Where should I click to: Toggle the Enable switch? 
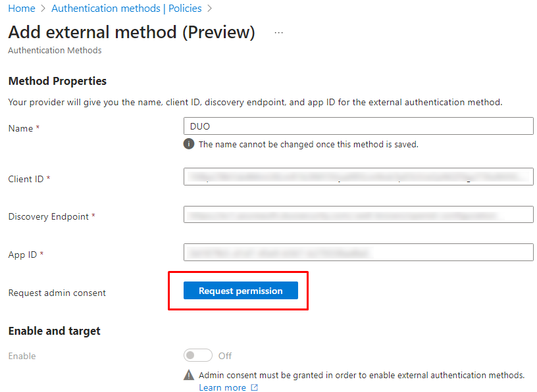(x=198, y=356)
